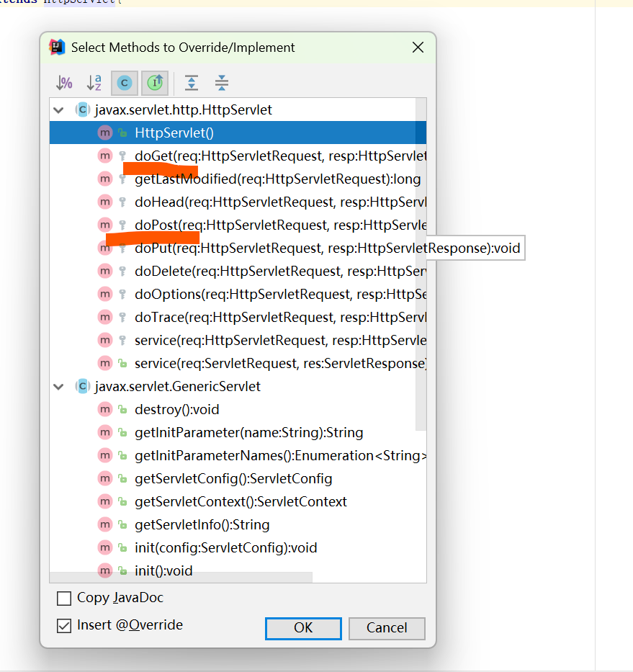Select doDelete method row
The width and height of the screenshot is (633, 672).
point(238,272)
